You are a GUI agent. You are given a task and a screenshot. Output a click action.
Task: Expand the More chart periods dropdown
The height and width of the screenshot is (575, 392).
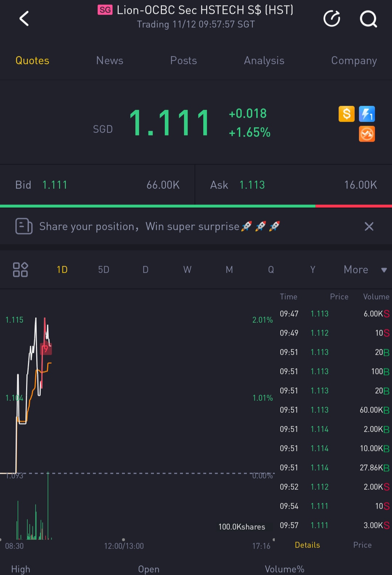coord(365,270)
